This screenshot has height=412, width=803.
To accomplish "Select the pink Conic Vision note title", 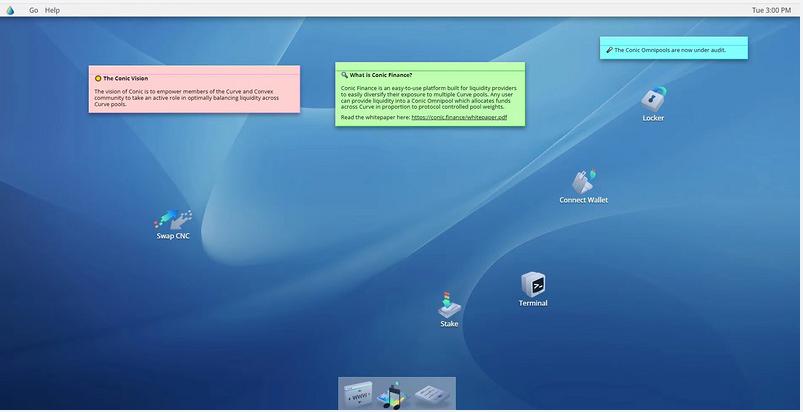I will click(x=126, y=78).
